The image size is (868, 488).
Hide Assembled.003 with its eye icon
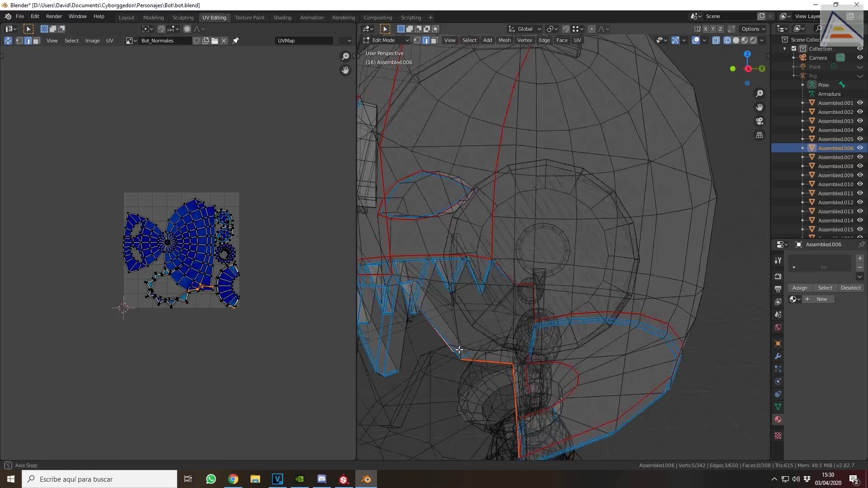tap(860, 121)
